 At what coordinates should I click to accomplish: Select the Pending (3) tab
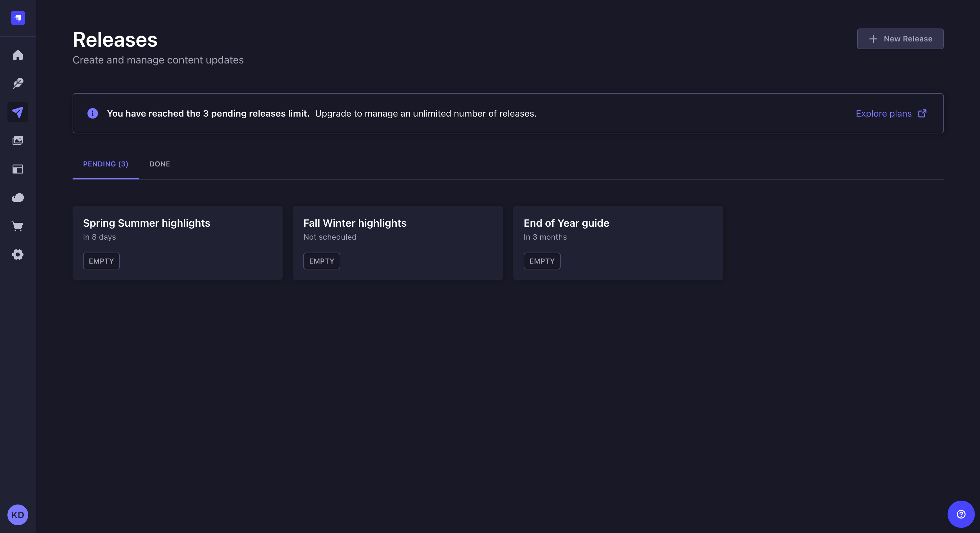tap(105, 164)
